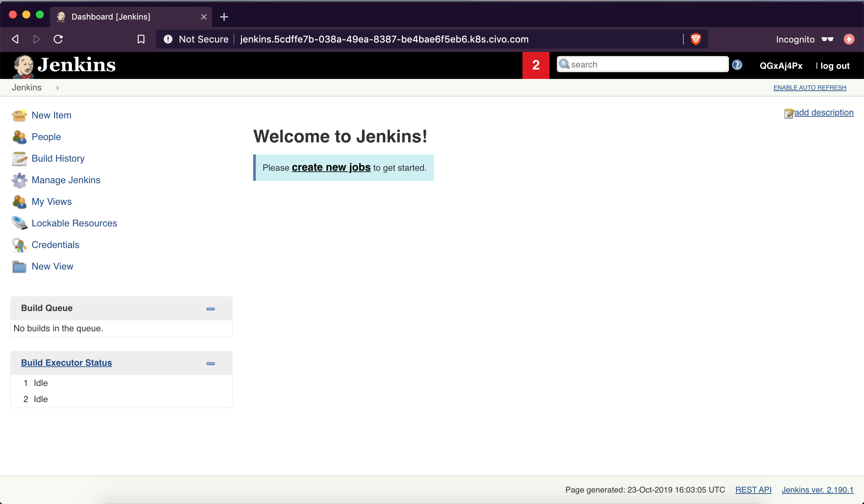Open the Credentials link

(56, 245)
